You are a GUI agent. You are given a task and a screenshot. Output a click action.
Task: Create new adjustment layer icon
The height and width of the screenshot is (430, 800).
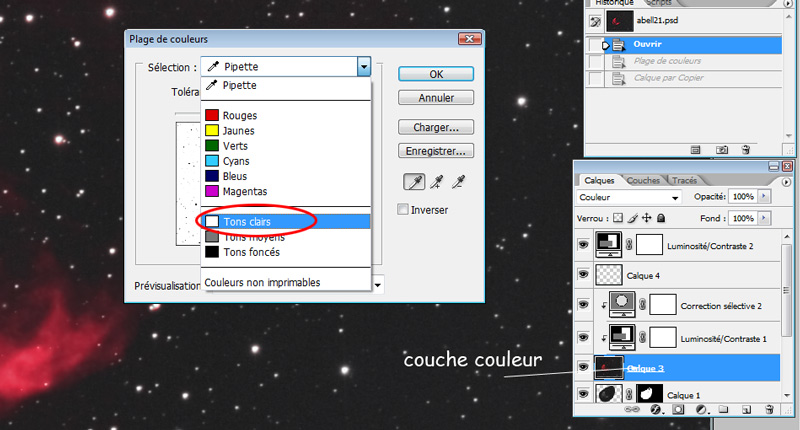(702, 409)
